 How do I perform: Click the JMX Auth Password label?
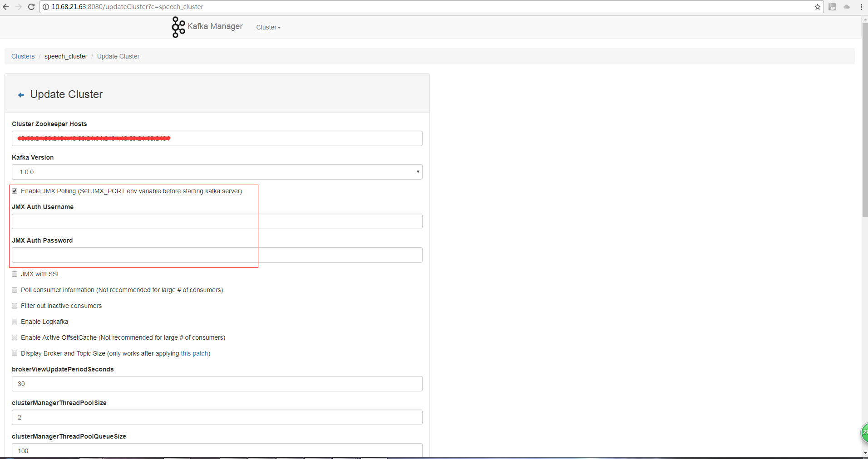point(42,240)
